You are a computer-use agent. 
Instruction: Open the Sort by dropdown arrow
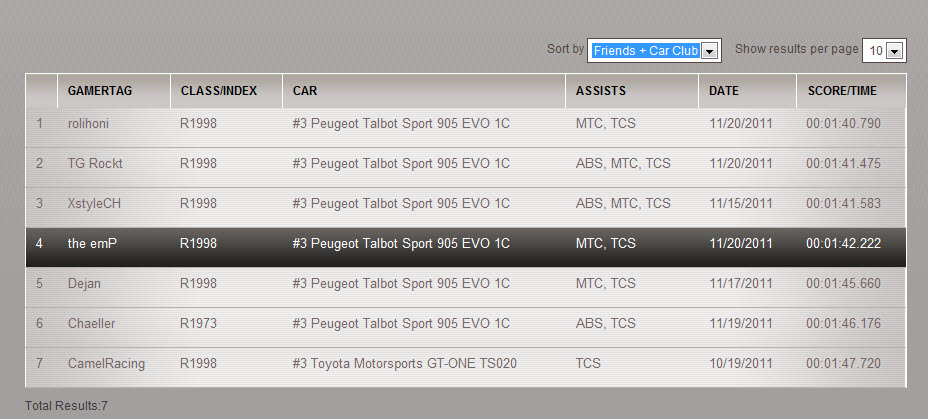click(x=710, y=51)
